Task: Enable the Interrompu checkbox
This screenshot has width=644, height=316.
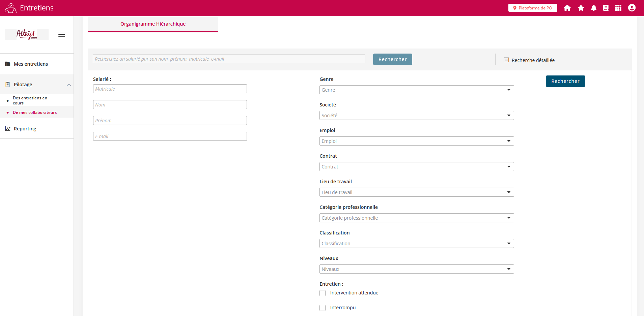Action: (x=323, y=308)
